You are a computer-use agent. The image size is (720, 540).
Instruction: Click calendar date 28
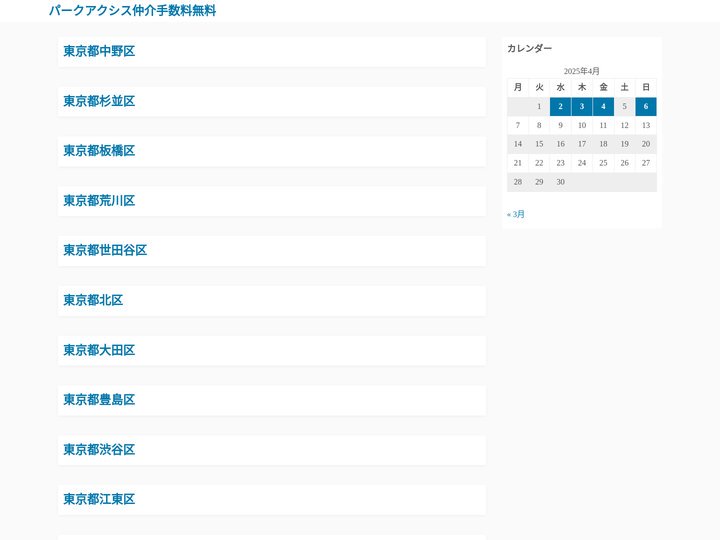coord(518,182)
